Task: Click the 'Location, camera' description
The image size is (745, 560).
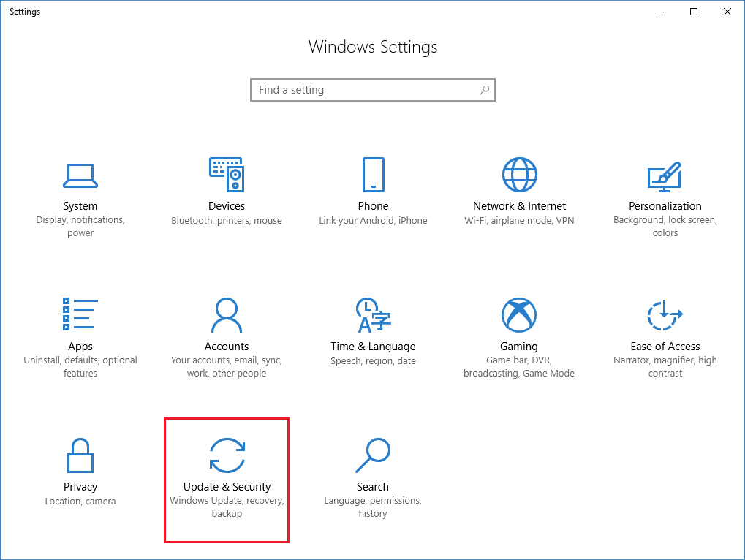Action: [80, 501]
